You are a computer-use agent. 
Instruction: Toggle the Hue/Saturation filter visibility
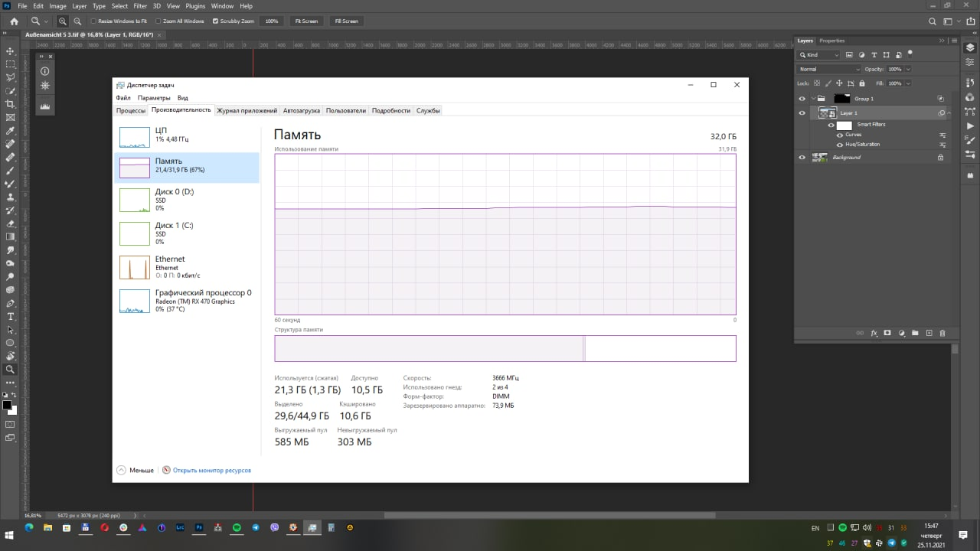pyautogui.click(x=840, y=144)
